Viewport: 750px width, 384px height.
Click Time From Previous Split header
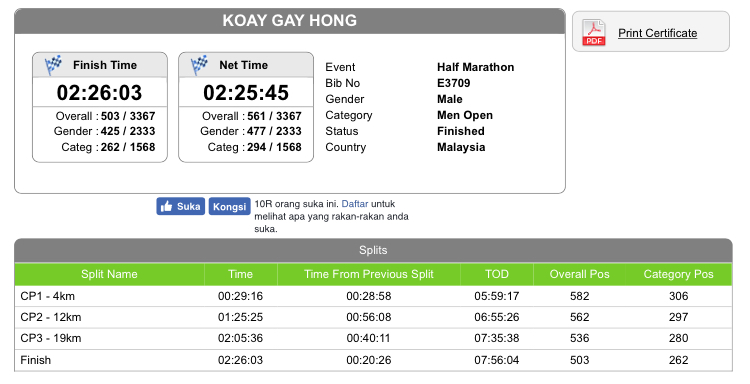[369, 274]
